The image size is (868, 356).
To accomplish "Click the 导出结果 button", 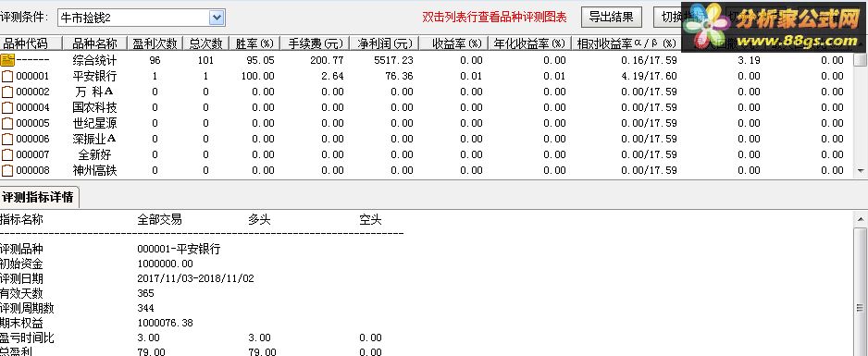I will tap(611, 18).
